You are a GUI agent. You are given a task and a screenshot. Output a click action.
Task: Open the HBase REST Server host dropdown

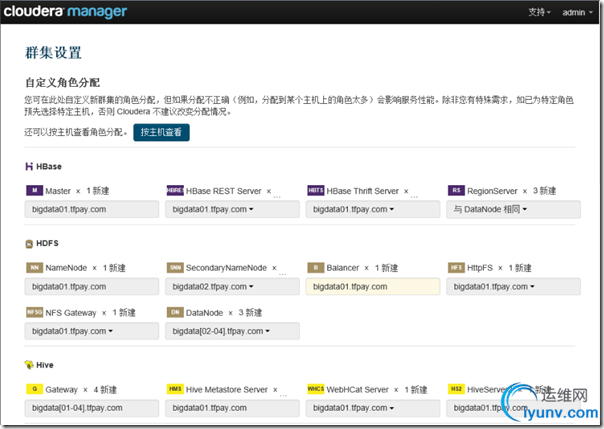tap(232, 209)
